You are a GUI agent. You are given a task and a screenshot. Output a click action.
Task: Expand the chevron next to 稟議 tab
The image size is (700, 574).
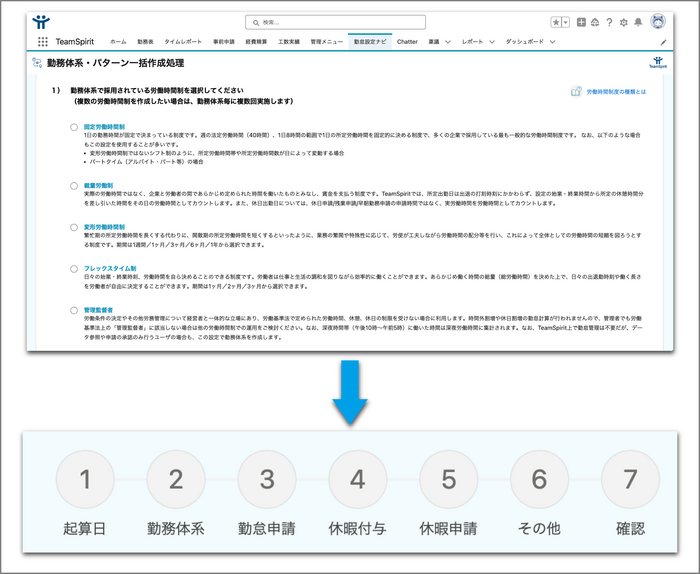pos(448,42)
